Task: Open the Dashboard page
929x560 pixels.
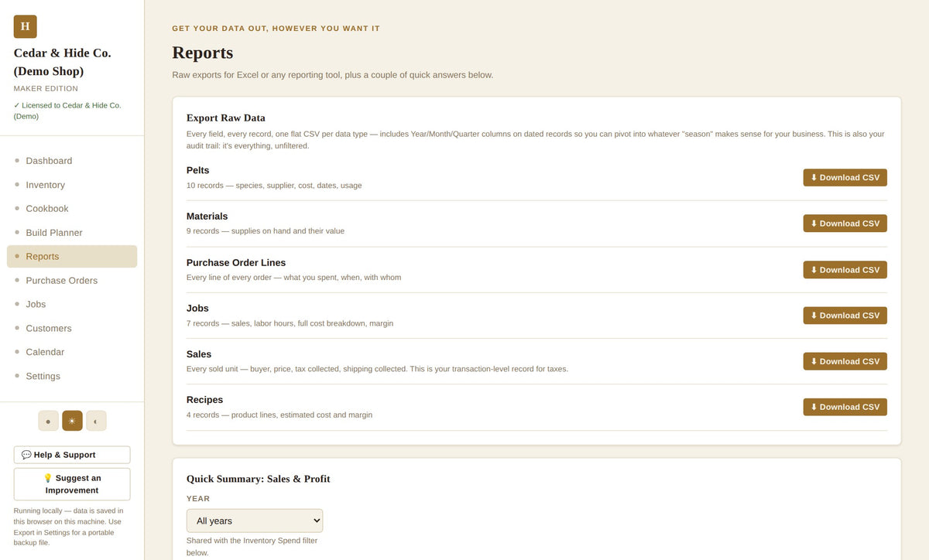Action: tap(72, 161)
